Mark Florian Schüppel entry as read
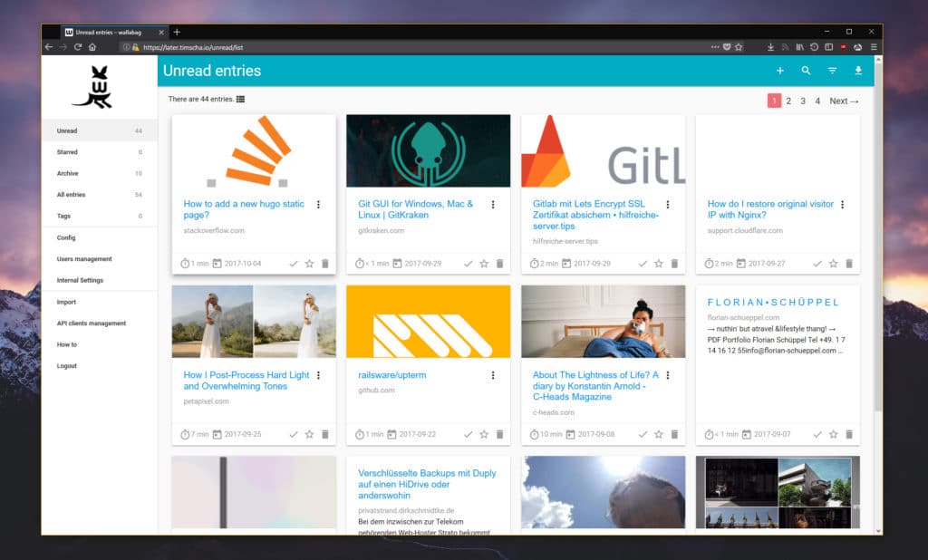This screenshot has width=928, height=560. tap(817, 435)
